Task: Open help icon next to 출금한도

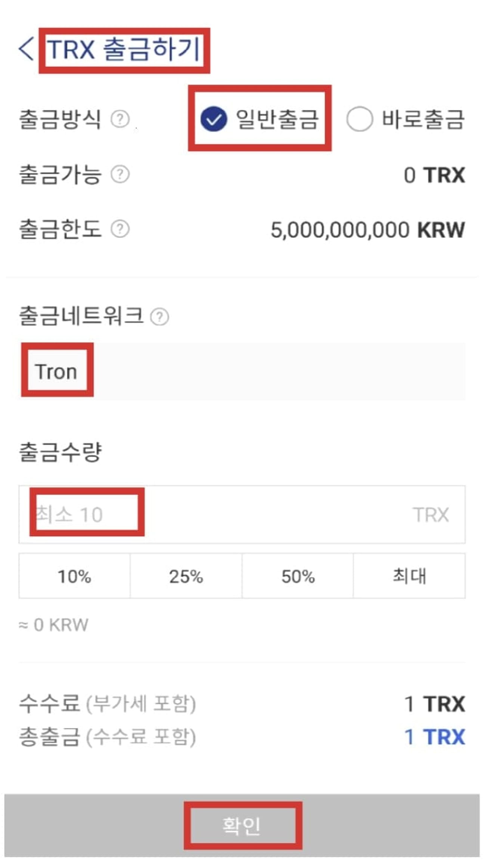Action: 120,229
